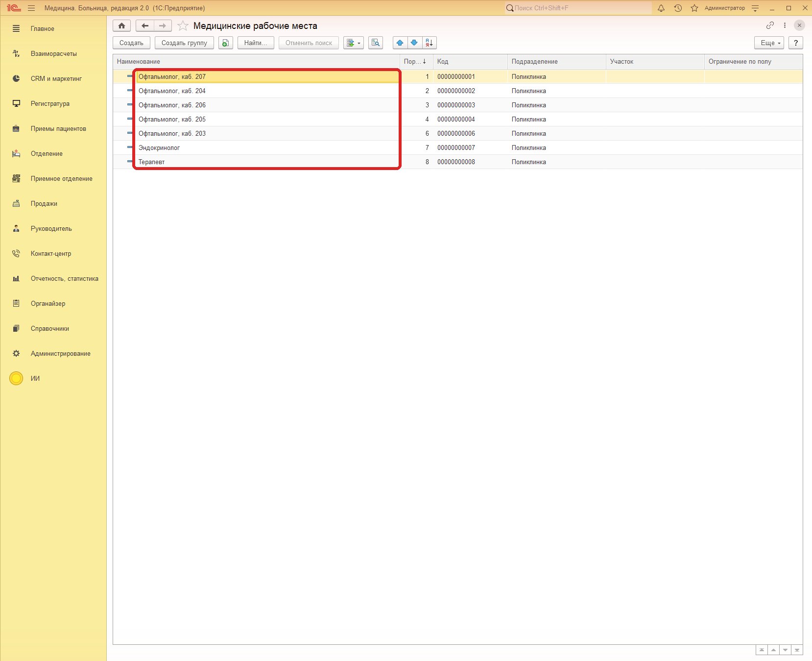Click the global search field
Viewport: 812px width, 661px height.
tap(578, 8)
